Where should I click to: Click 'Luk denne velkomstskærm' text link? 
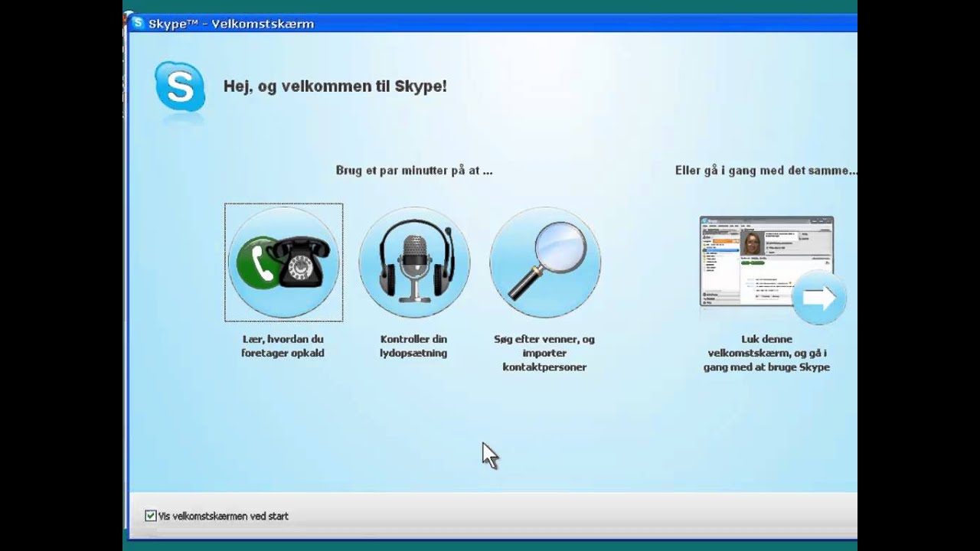pyautogui.click(x=766, y=353)
